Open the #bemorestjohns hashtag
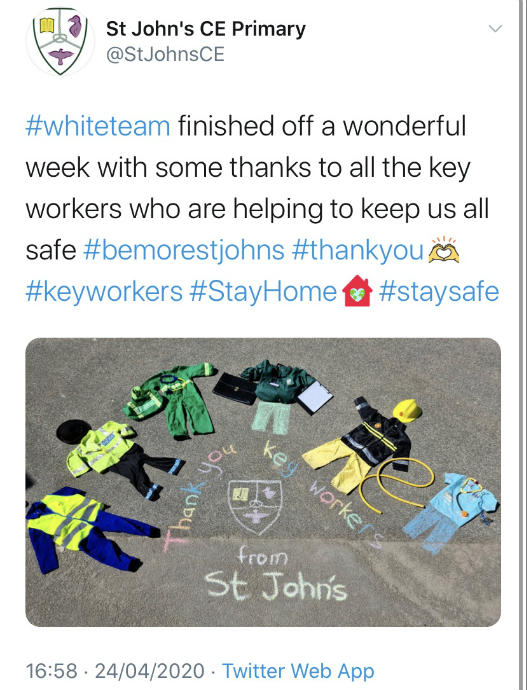Screen dimensions: 527x690 [x=183, y=250]
